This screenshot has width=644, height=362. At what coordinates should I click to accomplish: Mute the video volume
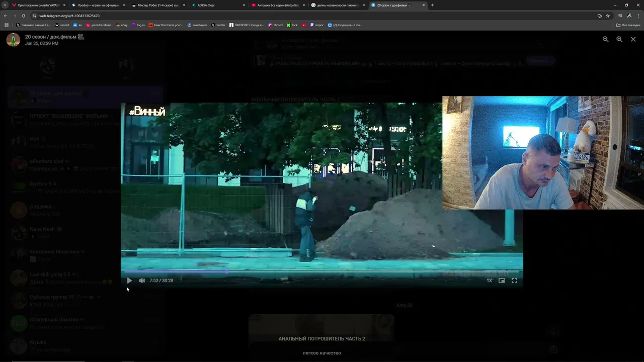[x=142, y=281]
